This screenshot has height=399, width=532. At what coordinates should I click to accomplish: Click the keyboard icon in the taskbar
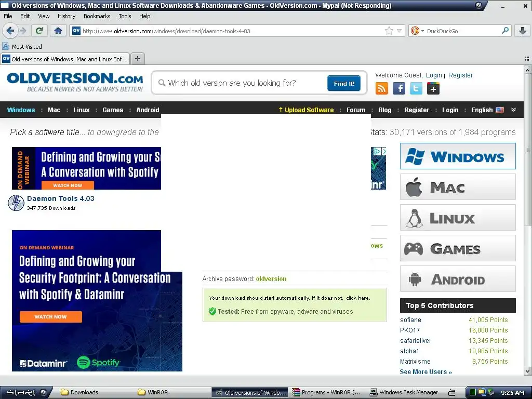pyautogui.click(x=451, y=393)
